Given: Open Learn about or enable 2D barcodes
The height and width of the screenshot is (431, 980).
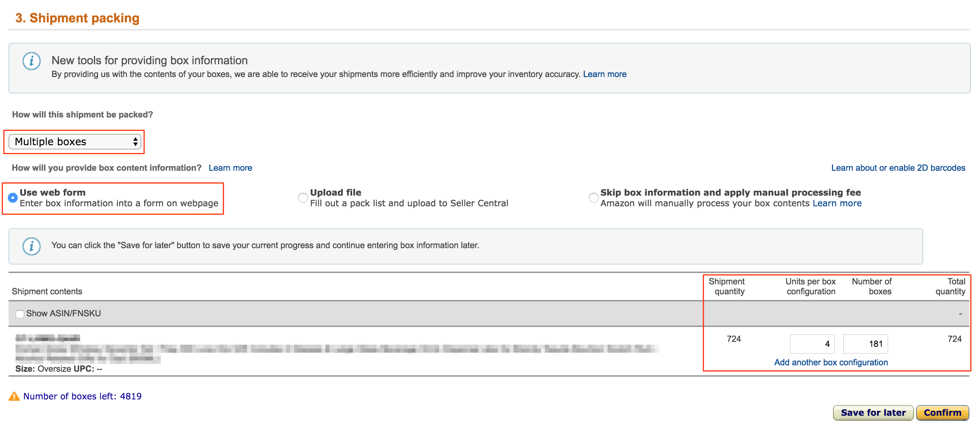Looking at the screenshot, I should pos(898,168).
